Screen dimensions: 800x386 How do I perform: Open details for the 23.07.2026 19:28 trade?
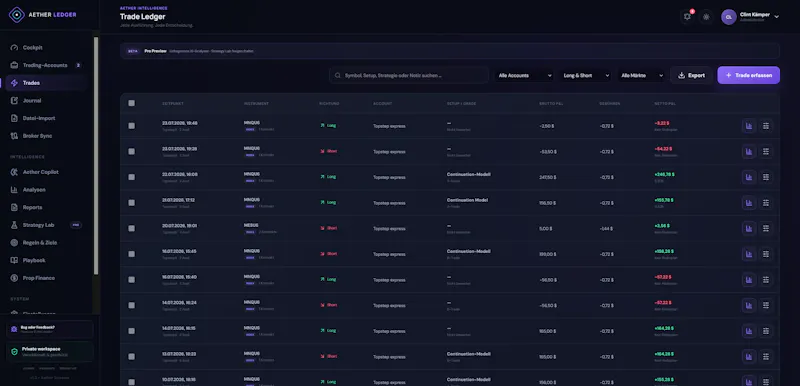point(765,151)
